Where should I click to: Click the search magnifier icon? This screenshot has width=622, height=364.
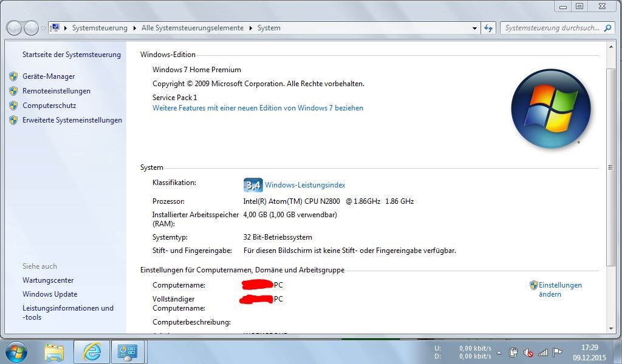[x=607, y=28]
